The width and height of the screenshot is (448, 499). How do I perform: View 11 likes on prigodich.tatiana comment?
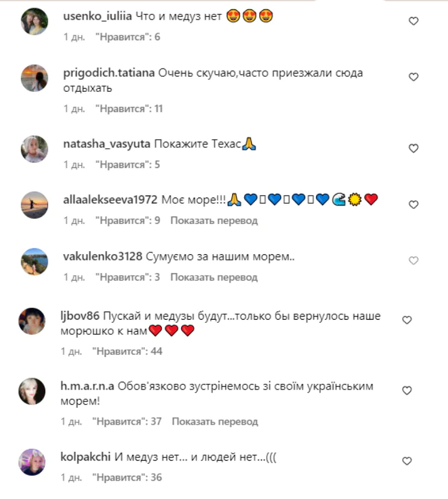[x=129, y=109]
